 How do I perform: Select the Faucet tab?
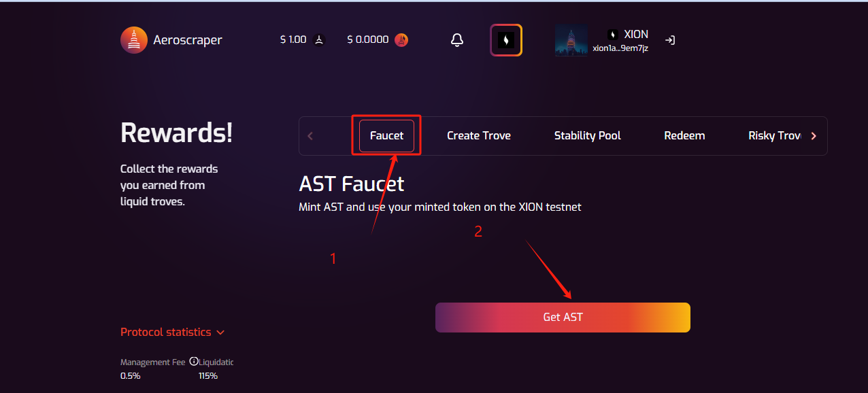tap(386, 136)
